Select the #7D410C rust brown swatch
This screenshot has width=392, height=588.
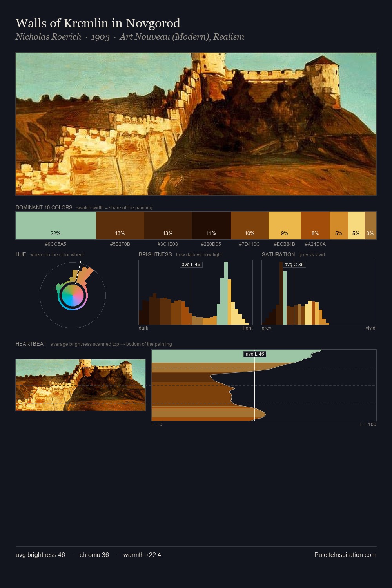tap(250, 225)
